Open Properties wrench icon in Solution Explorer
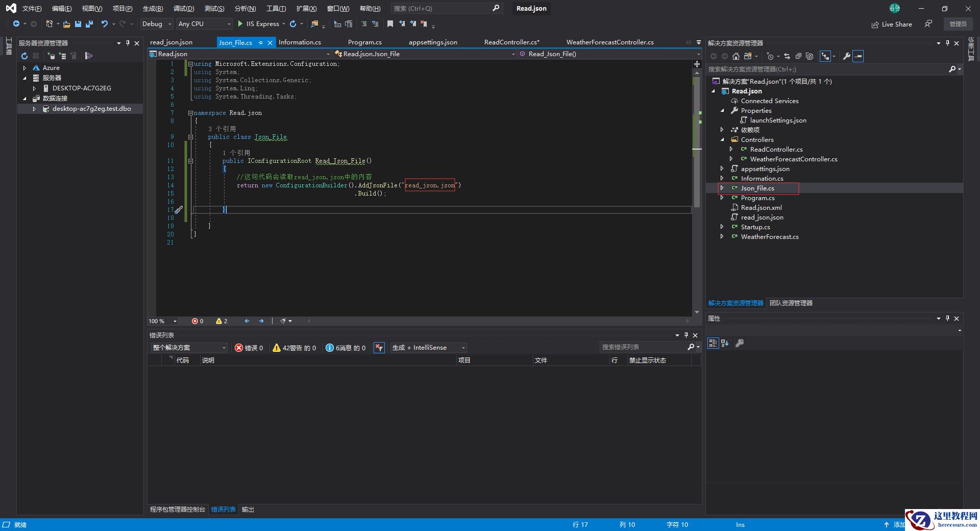Screen dimensions: 980x531 846,56
